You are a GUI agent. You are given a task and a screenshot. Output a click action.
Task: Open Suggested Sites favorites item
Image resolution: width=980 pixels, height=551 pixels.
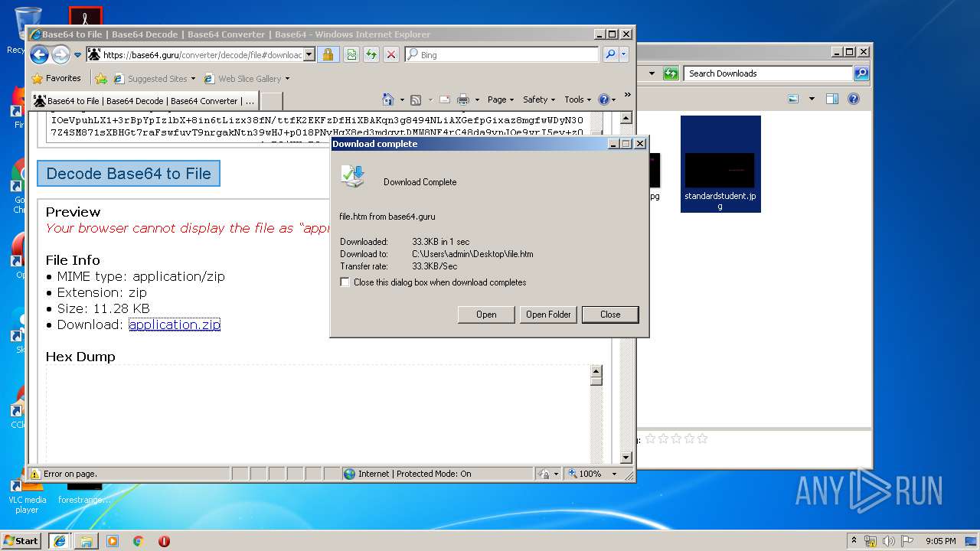coord(154,78)
